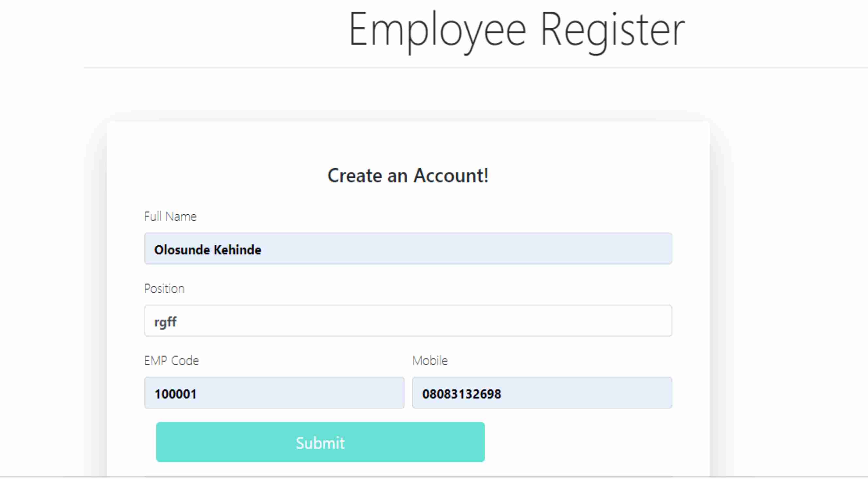
Task: Click the Position label text
Action: coord(165,289)
